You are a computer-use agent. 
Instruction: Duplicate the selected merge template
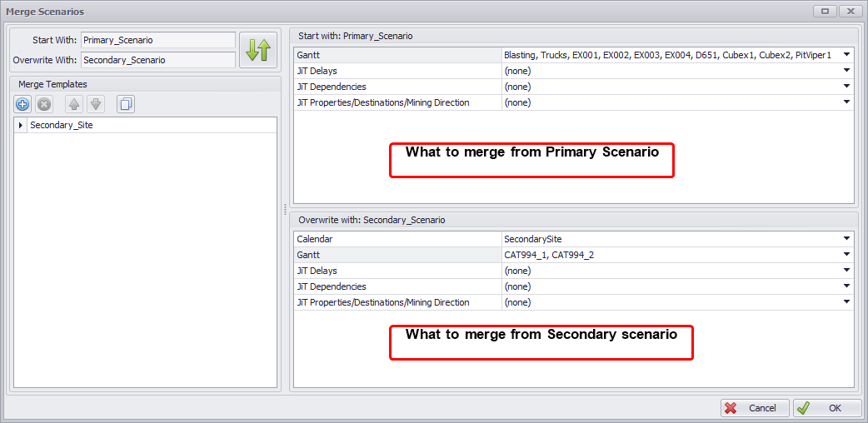[x=125, y=104]
